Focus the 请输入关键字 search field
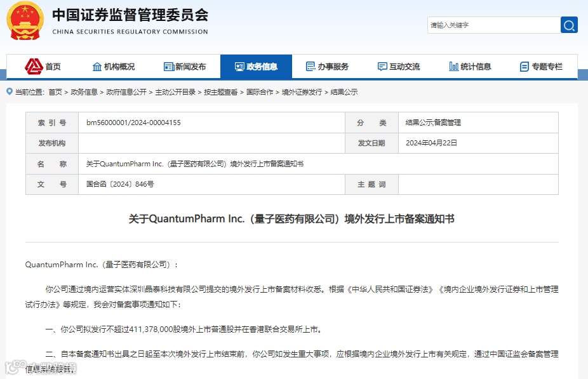Image resolution: width=588 pixels, height=379 pixels. [494, 25]
